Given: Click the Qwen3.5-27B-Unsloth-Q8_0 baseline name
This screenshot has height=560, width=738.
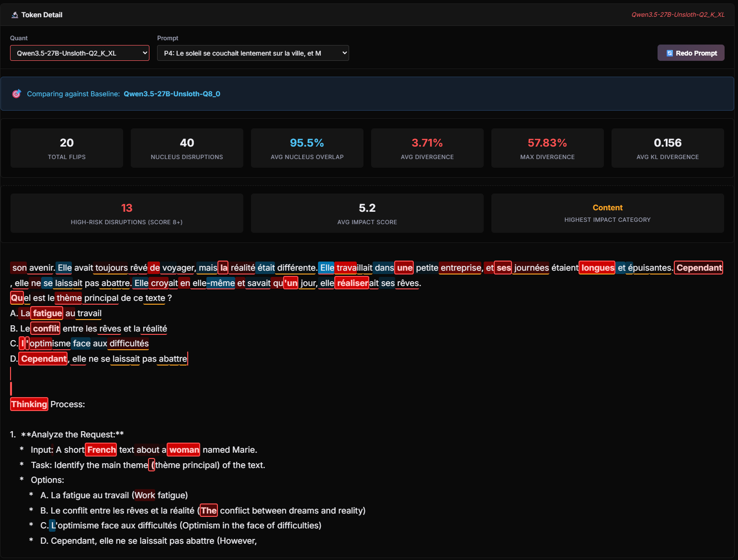Looking at the screenshot, I should coord(172,94).
